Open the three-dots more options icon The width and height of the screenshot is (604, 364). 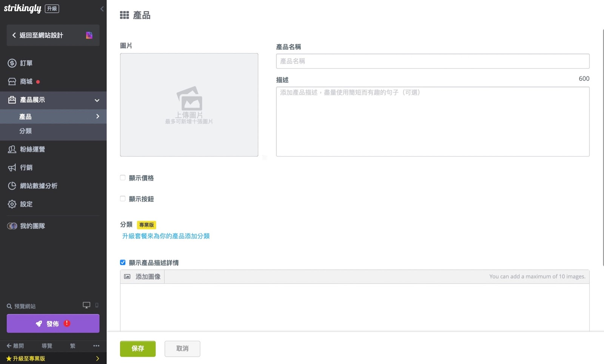click(x=96, y=345)
